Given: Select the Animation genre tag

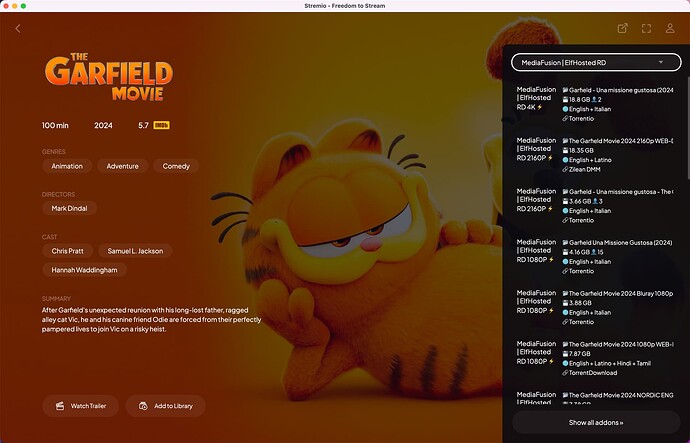Looking at the screenshot, I should [67, 166].
